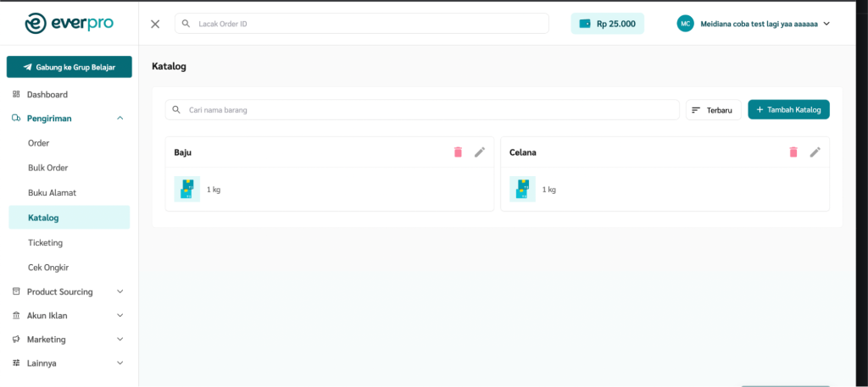This screenshot has width=868, height=387.
Task: Delete the Celana catalog item
Action: click(793, 152)
